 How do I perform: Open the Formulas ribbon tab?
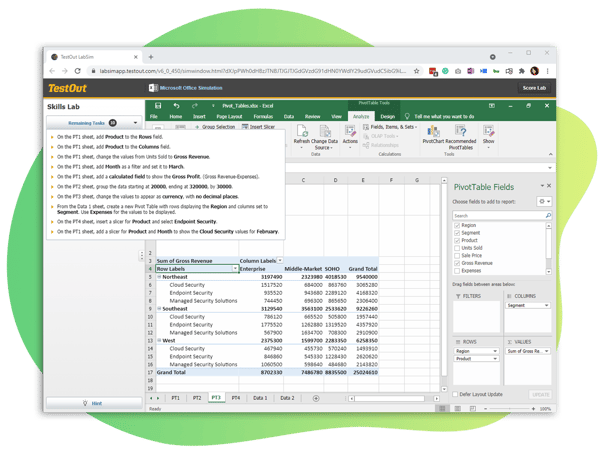[263, 116]
